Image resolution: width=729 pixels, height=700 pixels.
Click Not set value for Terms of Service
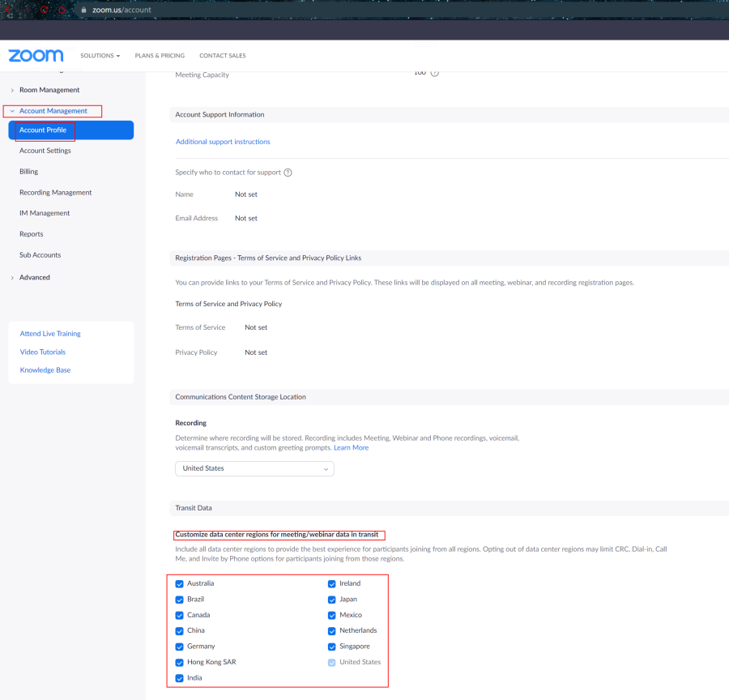pyautogui.click(x=256, y=327)
